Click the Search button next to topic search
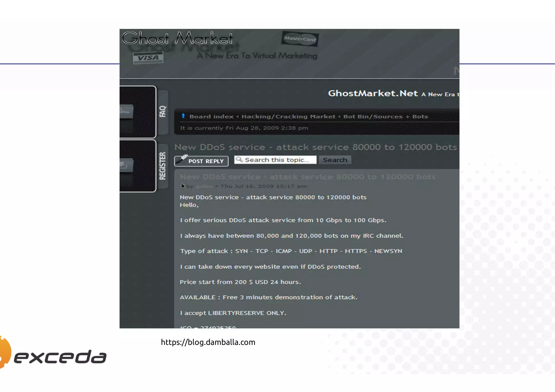This screenshot has height=392, width=555. [335, 160]
